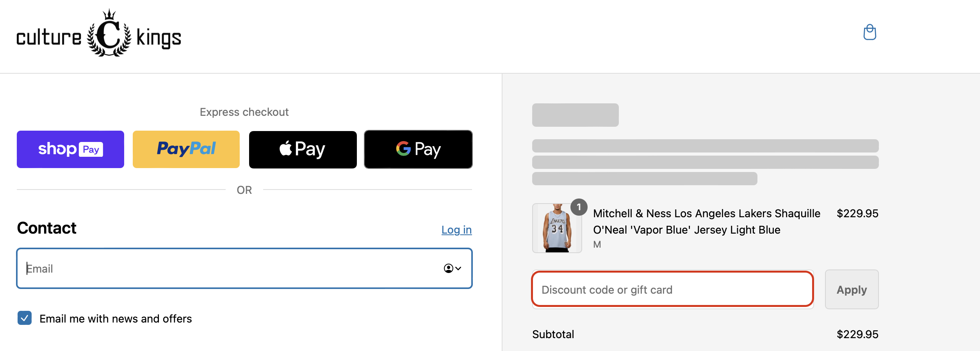Screen dimensions: 980x351
Task: Click the $229.95 subtotal amount
Action: (857, 334)
